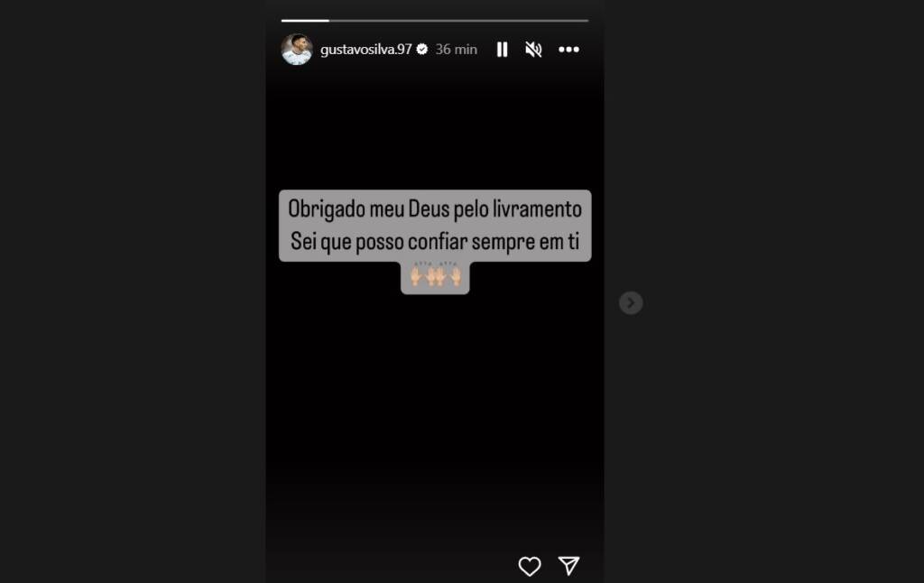Viewport: 924px width, 583px height.
Task: Click the raised hands emoji sticker
Action: pos(436,276)
